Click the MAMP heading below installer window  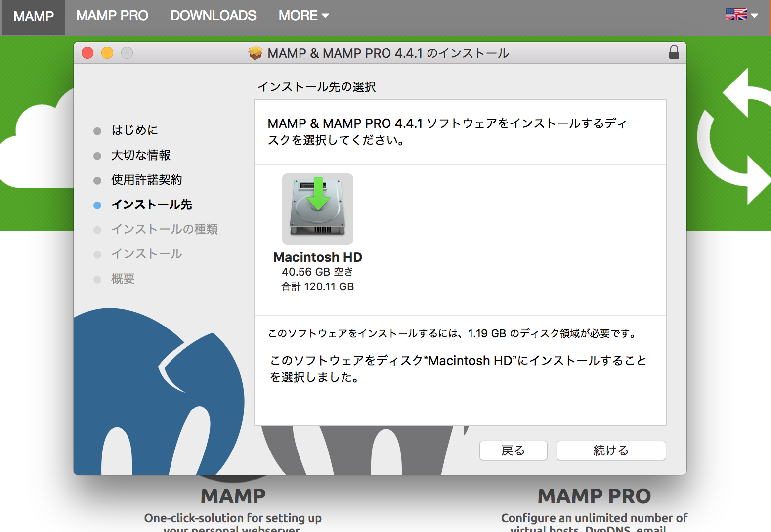233,496
